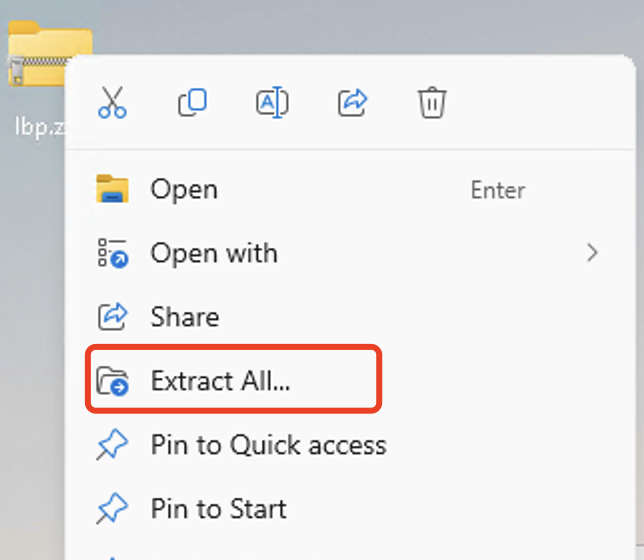Click the share icon beside the Share menu entry
Screen dimensions: 644x560
click(x=112, y=317)
